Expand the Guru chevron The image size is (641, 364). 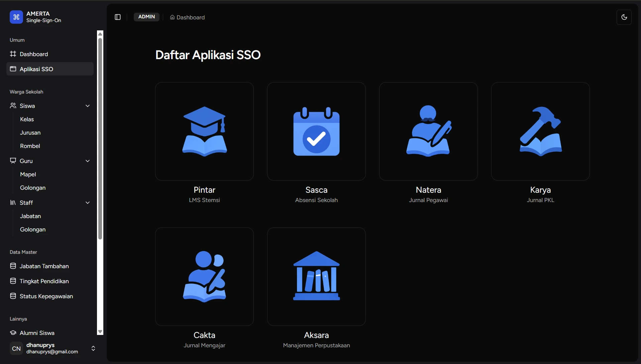click(x=88, y=161)
